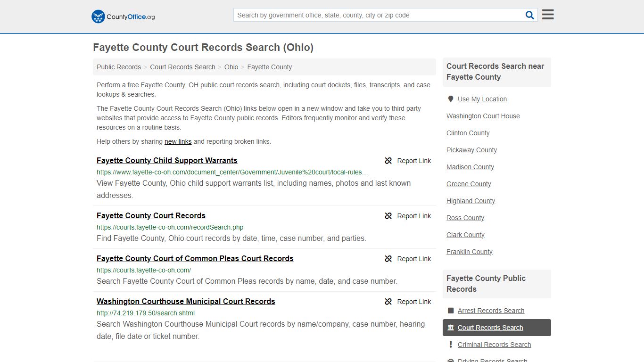644x362 pixels.
Task: Open Court of Common Pleas Court Records title
Action: click(x=195, y=259)
